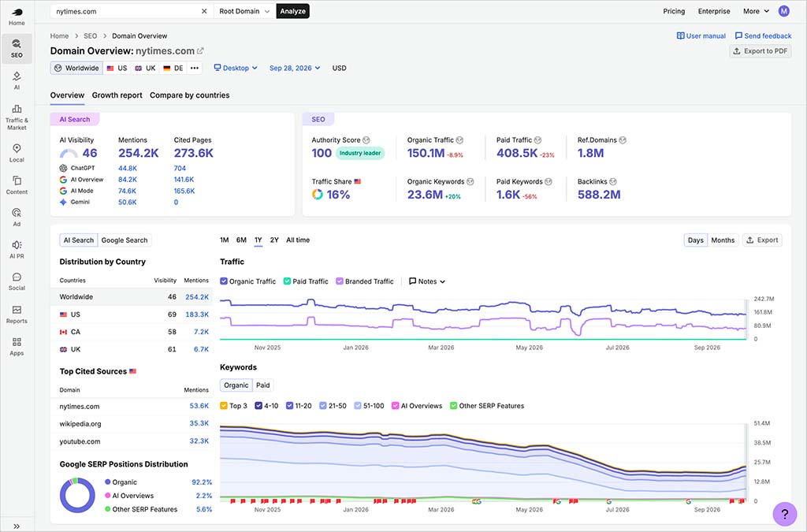Open the User manual link
This screenshot has height=532, width=807.
point(701,36)
